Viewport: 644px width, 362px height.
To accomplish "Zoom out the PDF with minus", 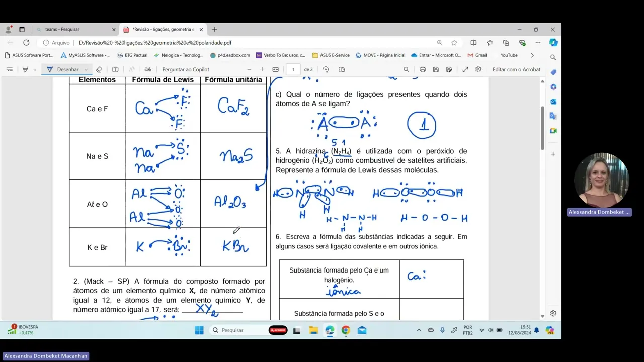I will [x=249, y=69].
